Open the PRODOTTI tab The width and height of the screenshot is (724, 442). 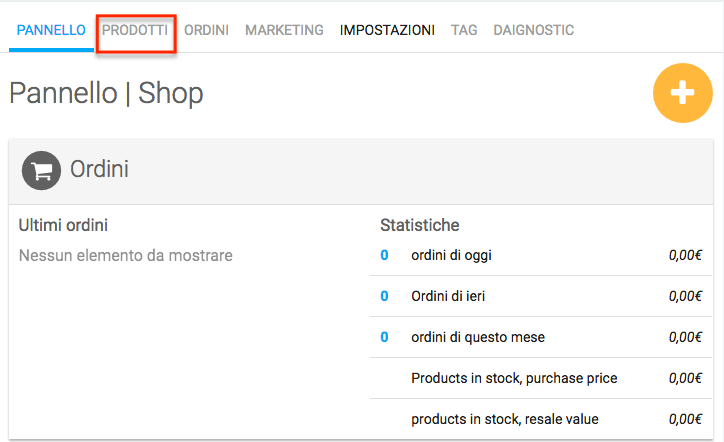click(135, 30)
